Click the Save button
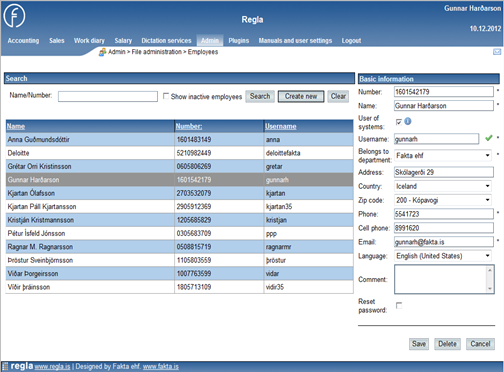Screen dimensions: 504x372 [x=419, y=344]
